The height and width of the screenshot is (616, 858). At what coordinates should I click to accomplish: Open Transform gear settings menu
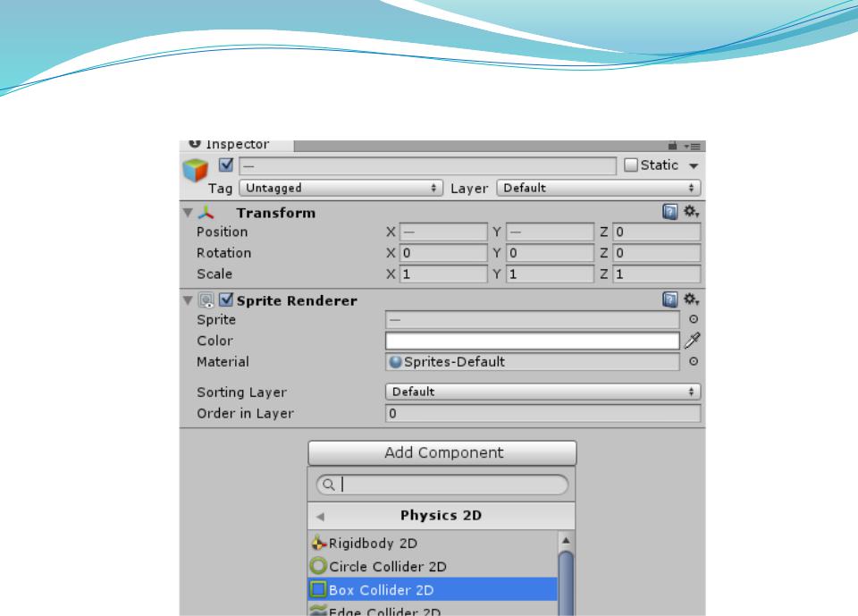coord(691,211)
